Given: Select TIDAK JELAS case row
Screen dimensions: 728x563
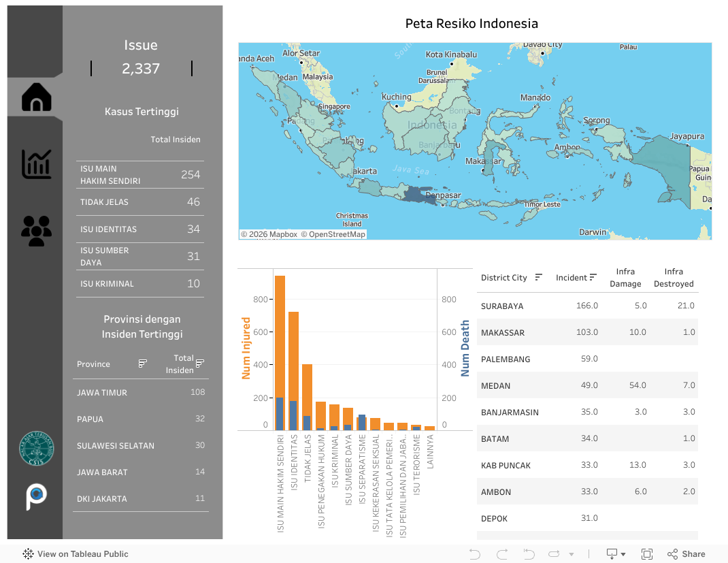Looking at the screenshot, I should click(139, 202).
